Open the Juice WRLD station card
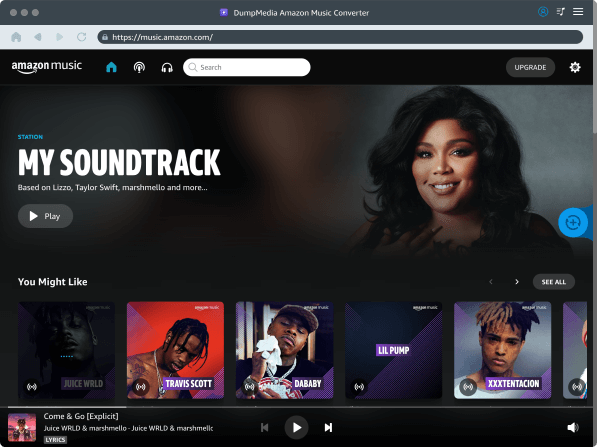 coord(67,350)
